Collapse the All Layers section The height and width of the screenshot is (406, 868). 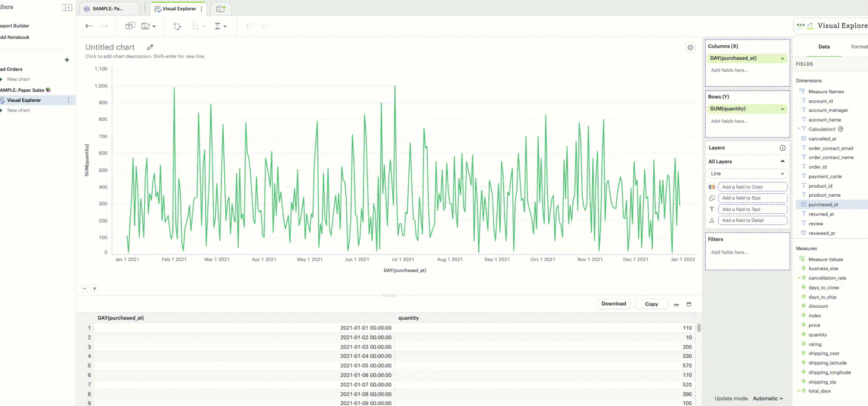[783, 161]
